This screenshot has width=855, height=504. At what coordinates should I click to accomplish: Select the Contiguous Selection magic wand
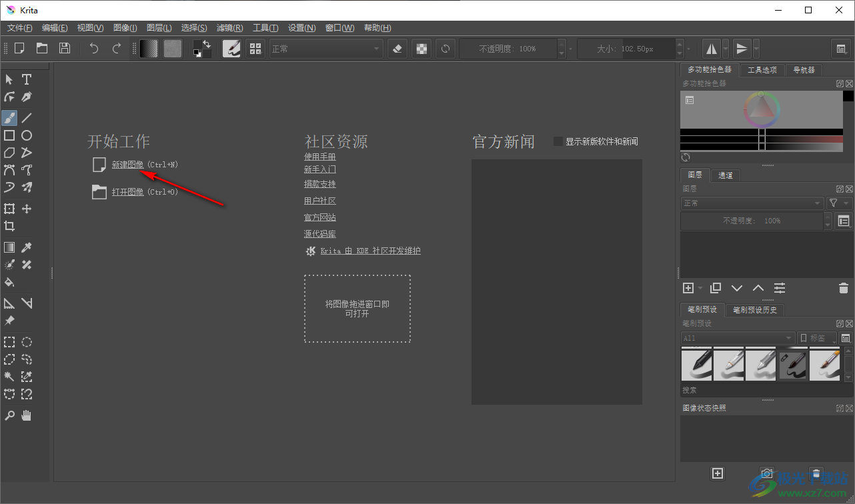pos(9,377)
